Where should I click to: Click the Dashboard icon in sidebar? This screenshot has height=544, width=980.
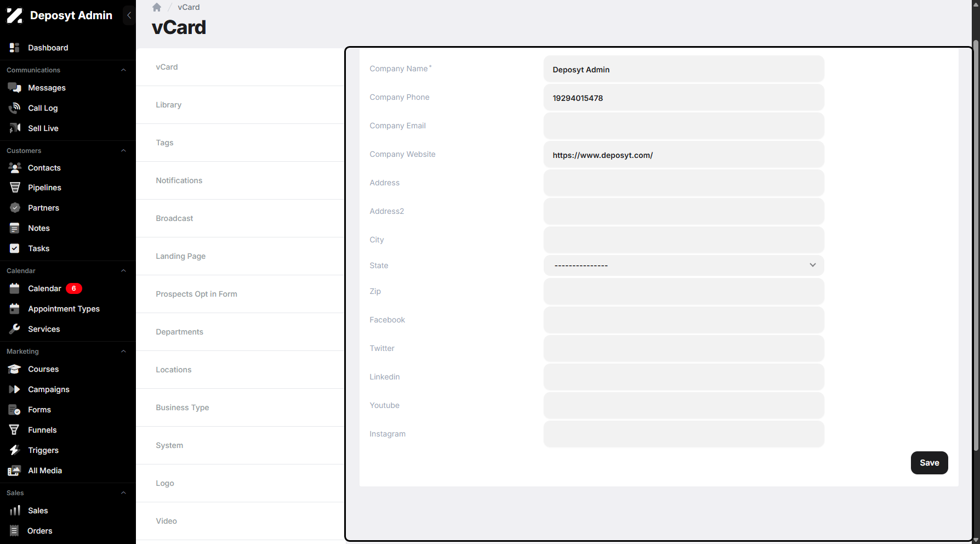pos(15,48)
